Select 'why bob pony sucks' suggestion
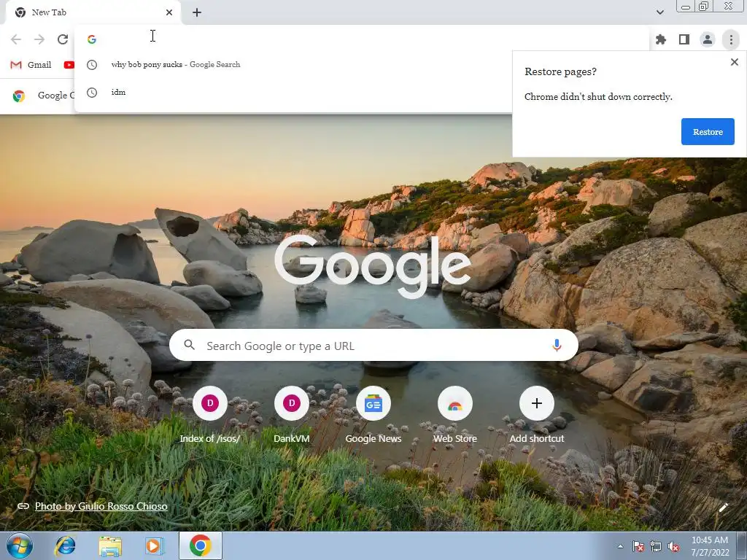Image resolution: width=747 pixels, height=560 pixels. tap(294, 65)
